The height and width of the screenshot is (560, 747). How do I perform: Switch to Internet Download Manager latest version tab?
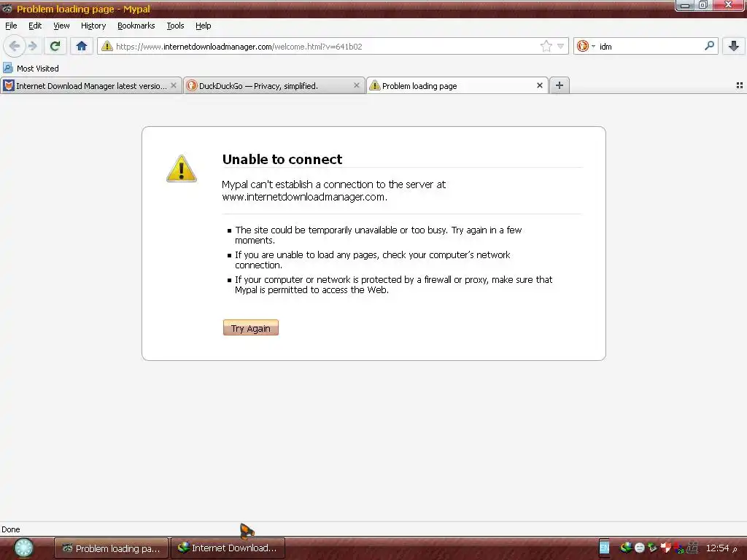coord(91,86)
